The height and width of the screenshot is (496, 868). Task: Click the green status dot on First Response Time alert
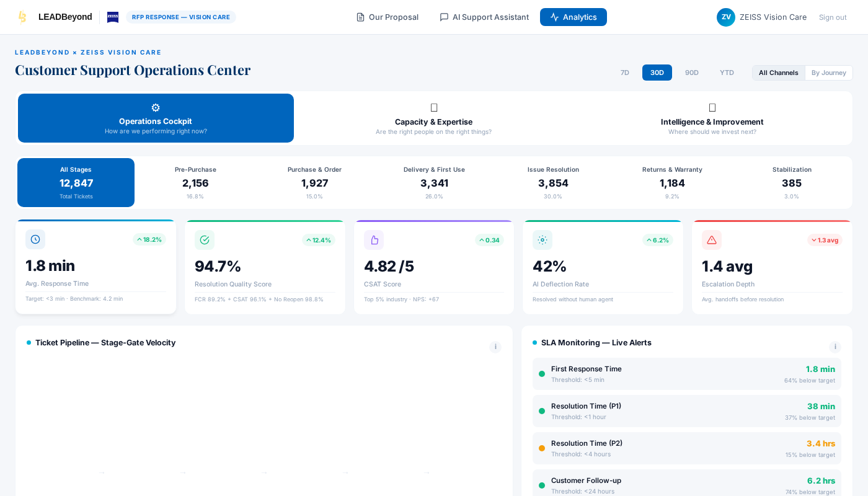point(542,374)
